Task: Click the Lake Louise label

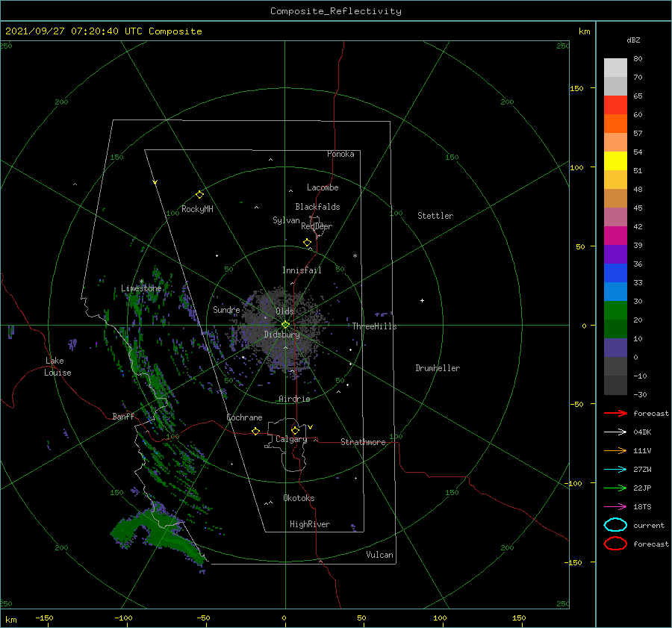Action: (57, 367)
